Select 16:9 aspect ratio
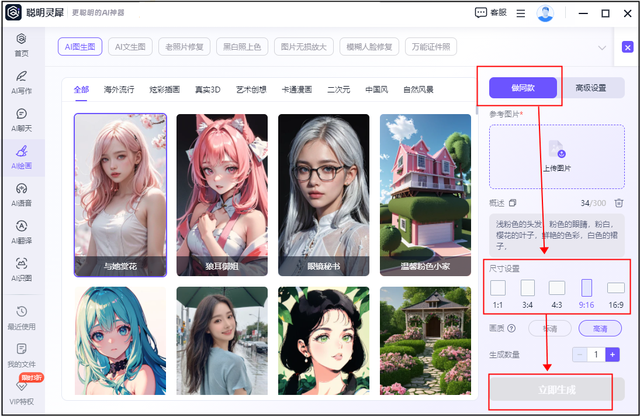Viewport: 640px width, 416px height. click(x=616, y=294)
